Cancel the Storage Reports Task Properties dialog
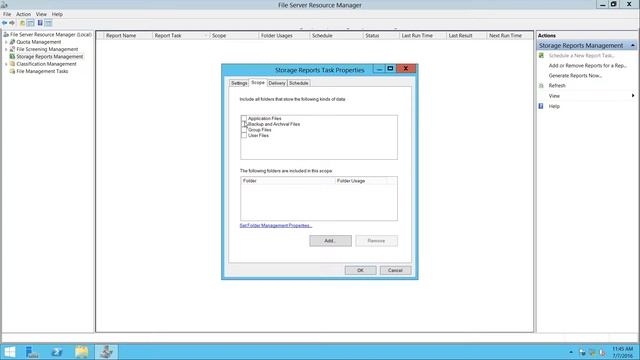640x360 pixels. pyautogui.click(x=396, y=270)
